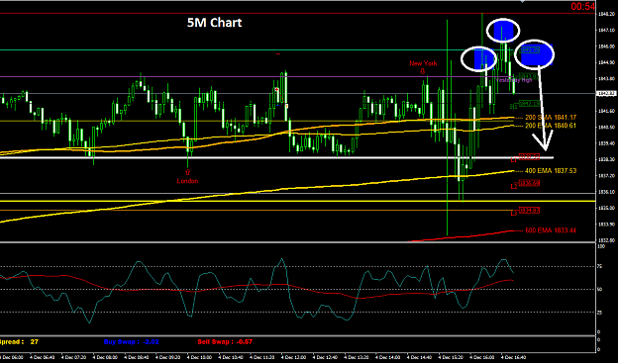Click 1840.50 on the price axis
Screen dimensions: 619x364
click(607, 127)
